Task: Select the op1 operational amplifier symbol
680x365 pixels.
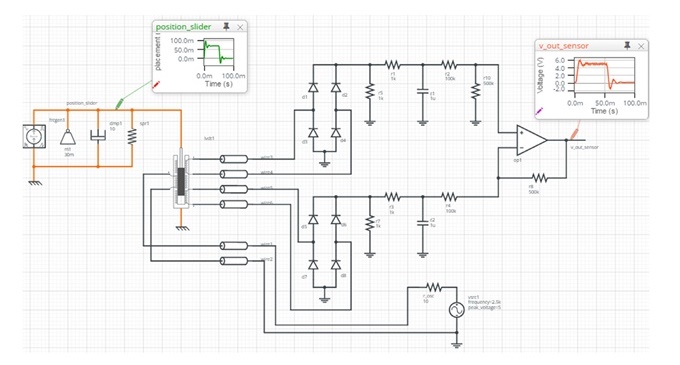Action: (531, 140)
